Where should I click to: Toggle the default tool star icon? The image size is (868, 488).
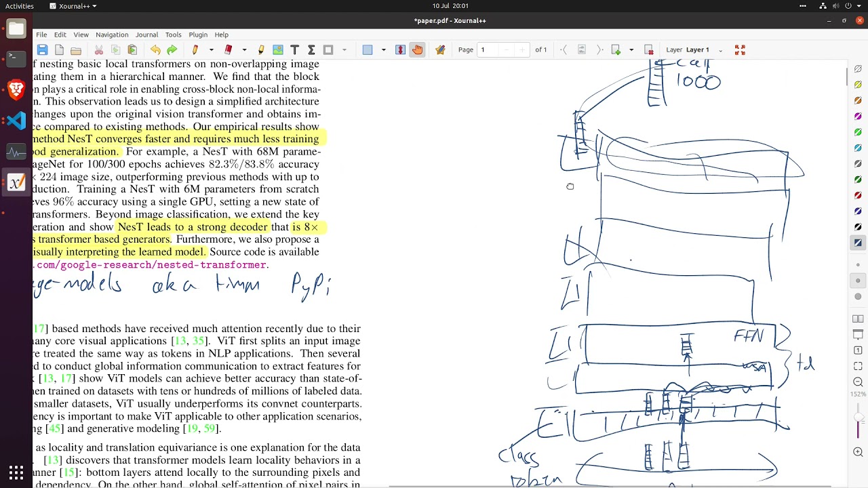pyautogui.click(x=440, y=49)
